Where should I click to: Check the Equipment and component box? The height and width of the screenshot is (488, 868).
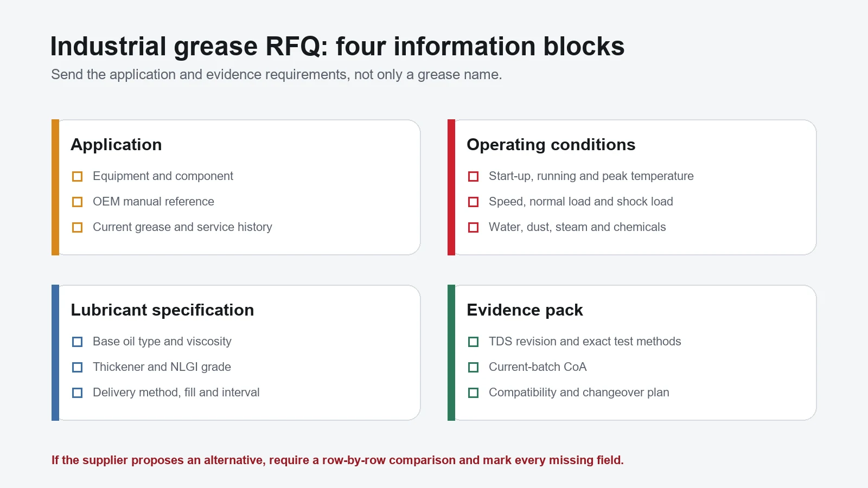[78, 177]
